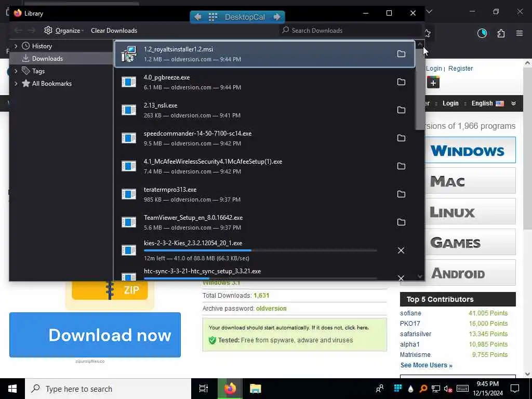Click Clear Downloads button

pyautogui.click(x=114, y=31)
